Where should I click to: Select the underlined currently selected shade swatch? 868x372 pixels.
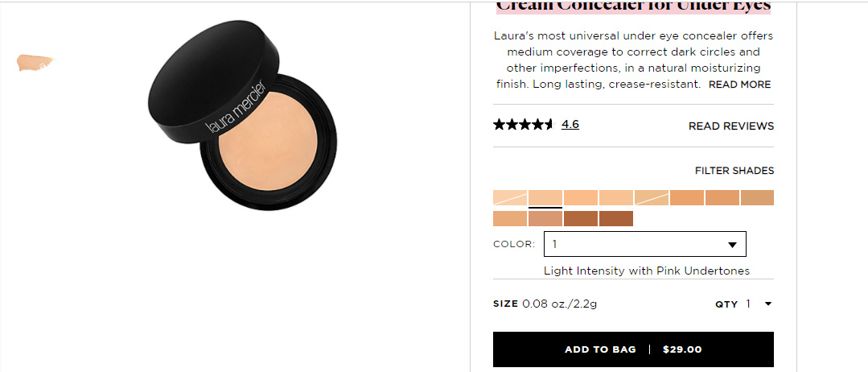click(545, 198)
